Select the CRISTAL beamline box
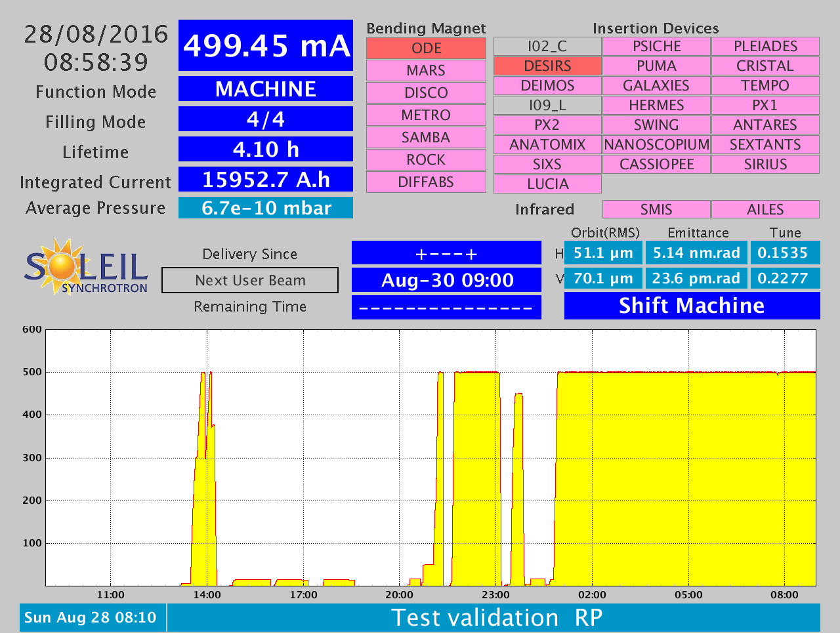The image size is (840, 633). click(765, 66)
